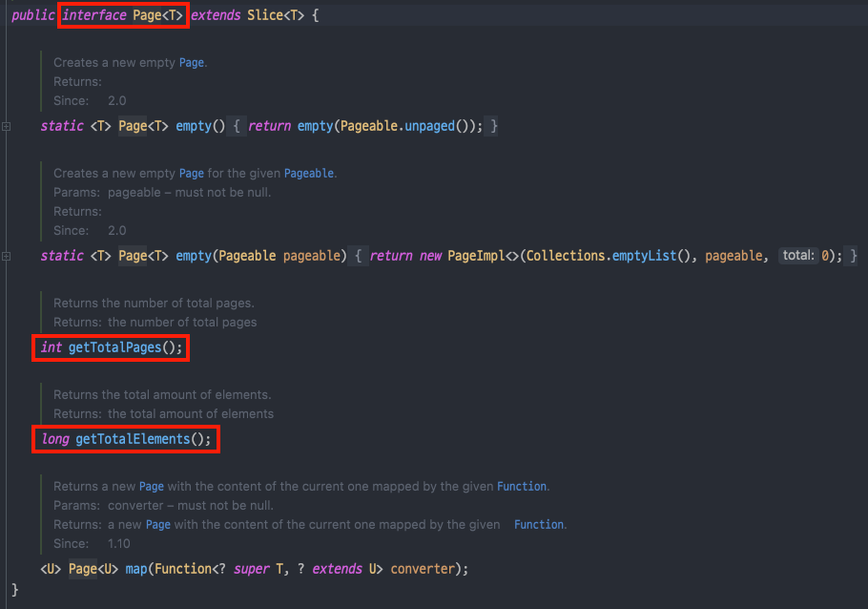Click the "Since: 1.10" doc line
Viewport: 868px width, 609px height.
[92, 543]
